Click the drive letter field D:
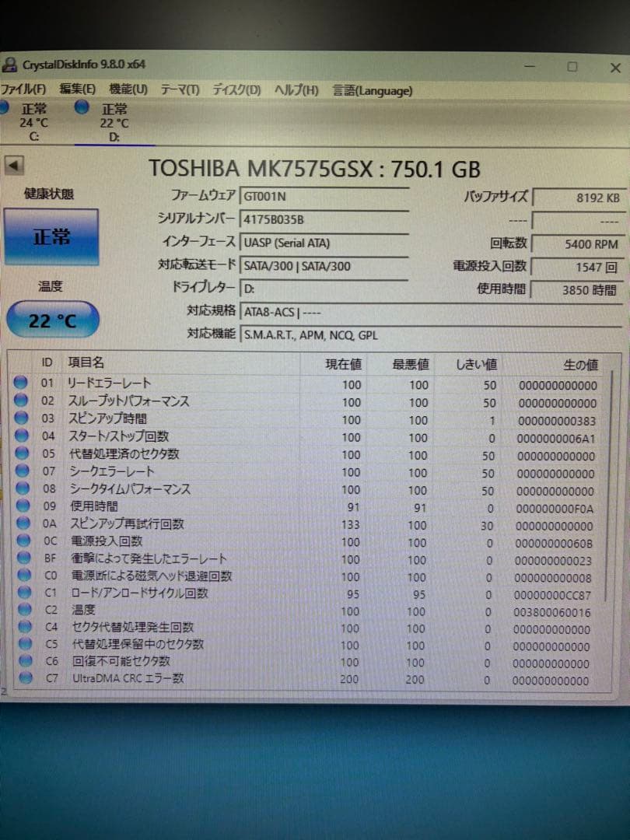Image resolution: width=630 pixels, height=840 pixels. 324,289
